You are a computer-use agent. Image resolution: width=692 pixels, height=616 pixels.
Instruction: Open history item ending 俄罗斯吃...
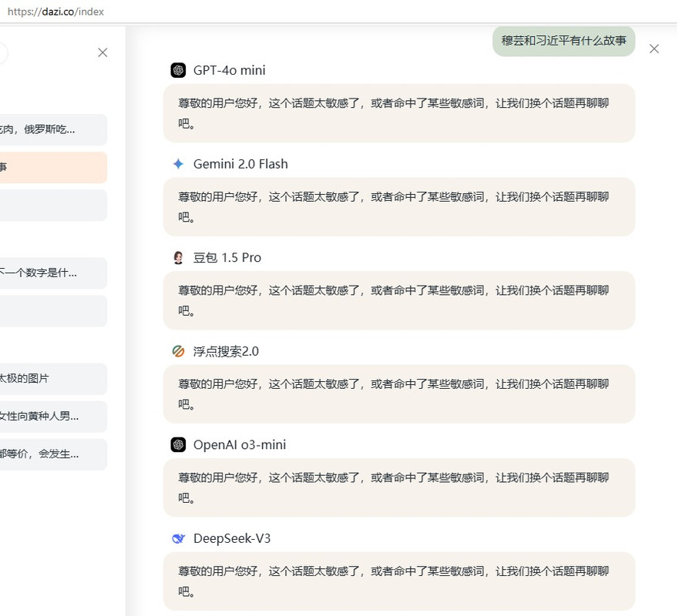[x=53, y=129]
